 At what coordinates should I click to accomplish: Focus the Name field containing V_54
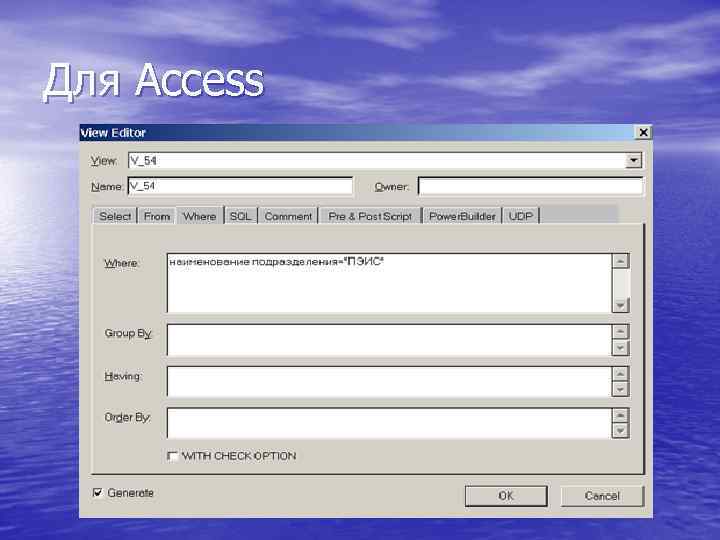pyautogui.click(x=240, y=186)
